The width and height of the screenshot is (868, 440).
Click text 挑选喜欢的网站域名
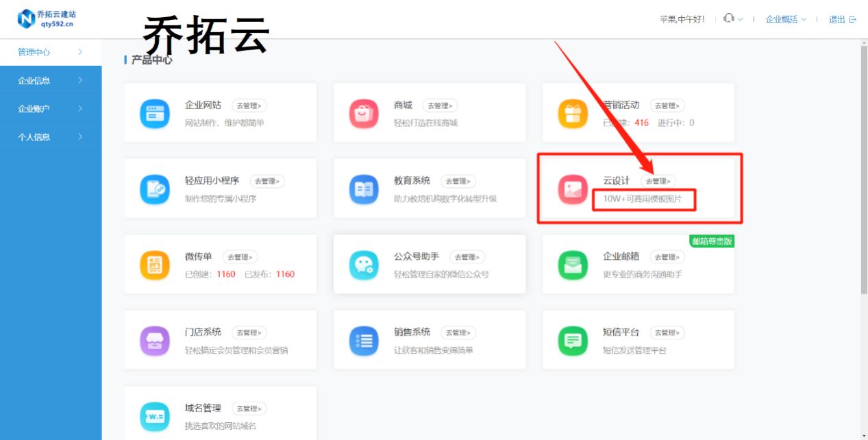(x=221, y=426)
